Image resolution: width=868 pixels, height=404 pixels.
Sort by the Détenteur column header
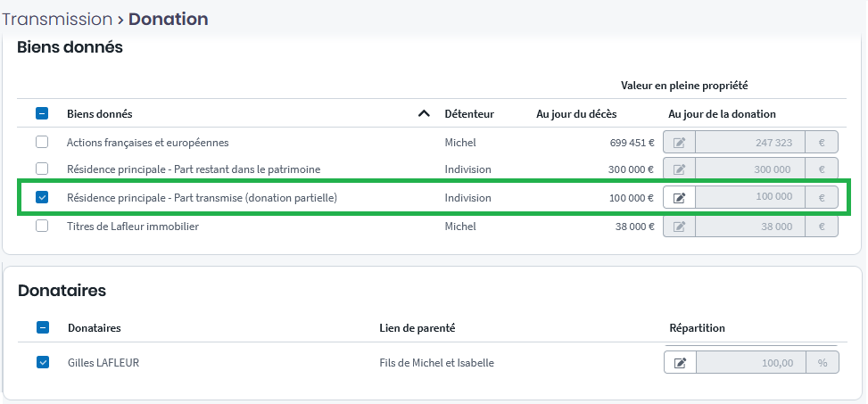click(x=469, y=114)
